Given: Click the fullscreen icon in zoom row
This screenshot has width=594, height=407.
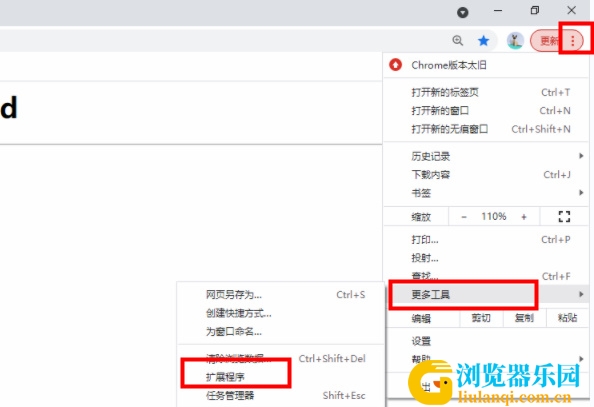Looking at the screenshot, I should [564, 217].
